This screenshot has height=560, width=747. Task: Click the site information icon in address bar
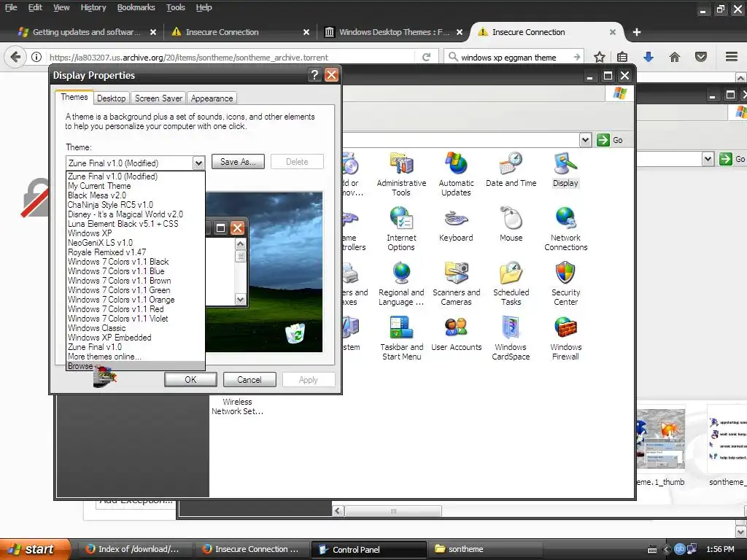pos(36,57)
